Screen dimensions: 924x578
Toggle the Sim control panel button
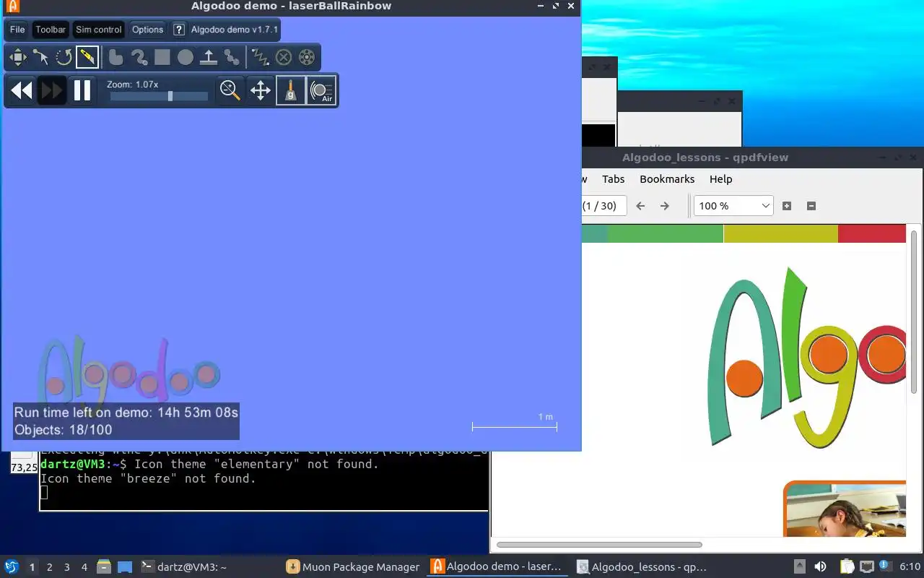point(99,30)
